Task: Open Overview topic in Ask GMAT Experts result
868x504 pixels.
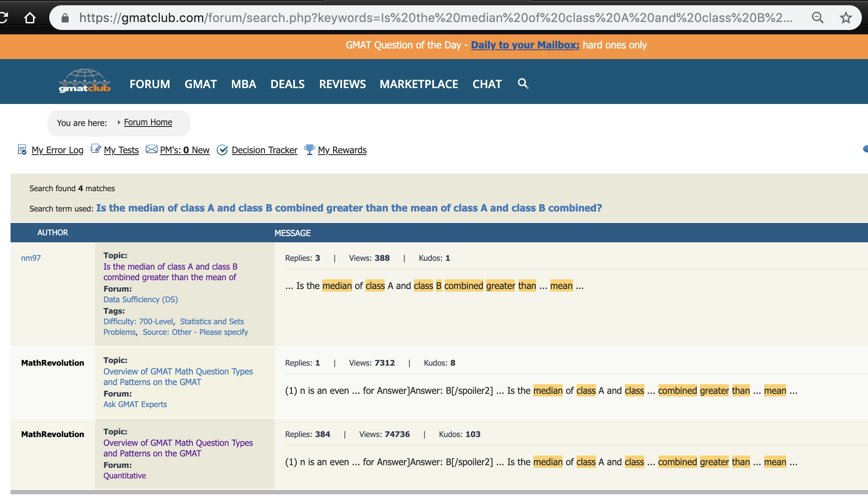Action: tap(178, 377)
